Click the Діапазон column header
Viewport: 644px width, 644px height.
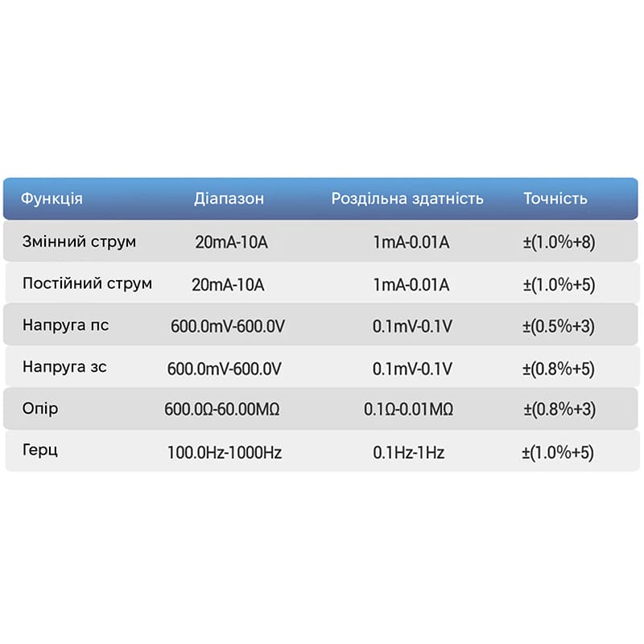point(229,199)
